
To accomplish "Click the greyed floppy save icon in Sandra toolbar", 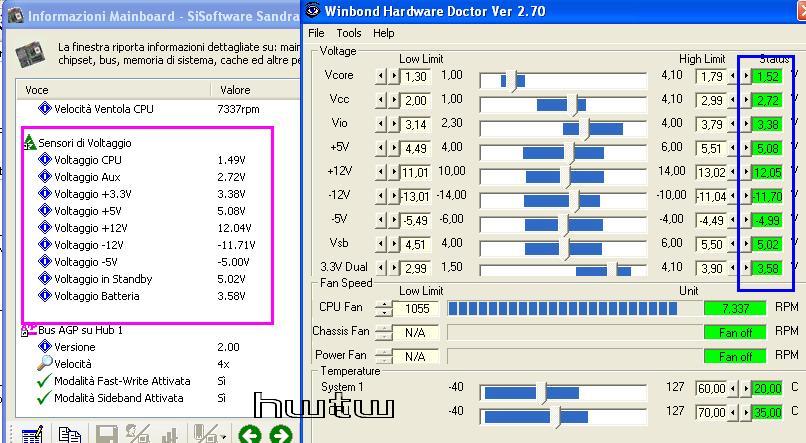I will point(107,435).
